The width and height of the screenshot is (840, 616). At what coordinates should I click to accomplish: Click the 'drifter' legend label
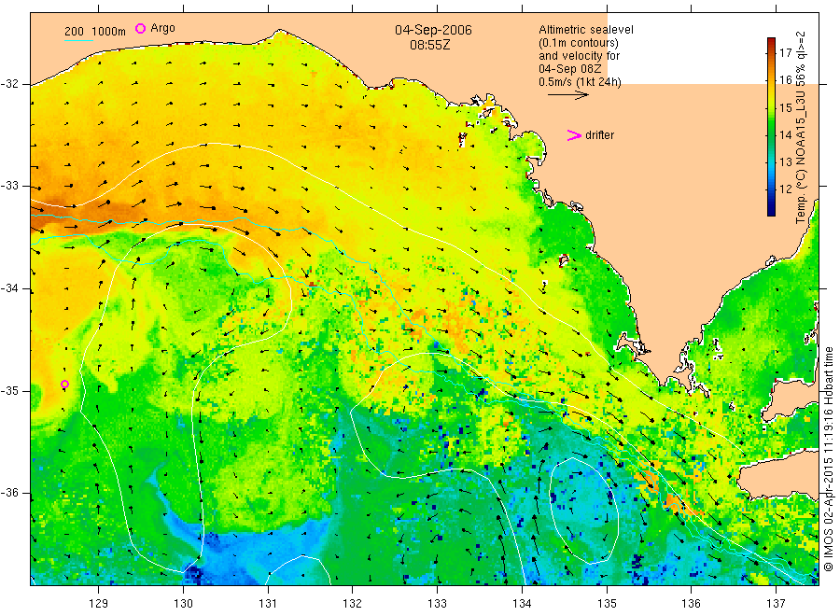pyautogui.click(x=599, y=135)
